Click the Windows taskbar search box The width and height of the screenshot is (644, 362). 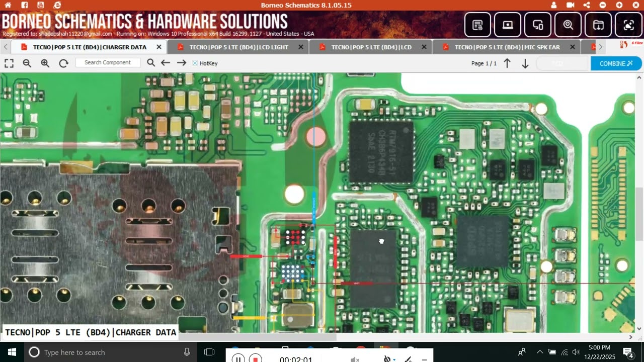point(111,352)
